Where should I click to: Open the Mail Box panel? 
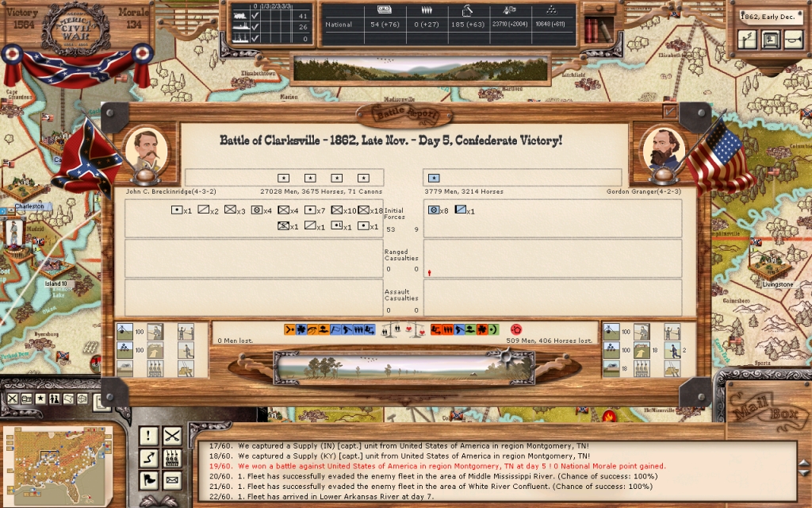760,410
